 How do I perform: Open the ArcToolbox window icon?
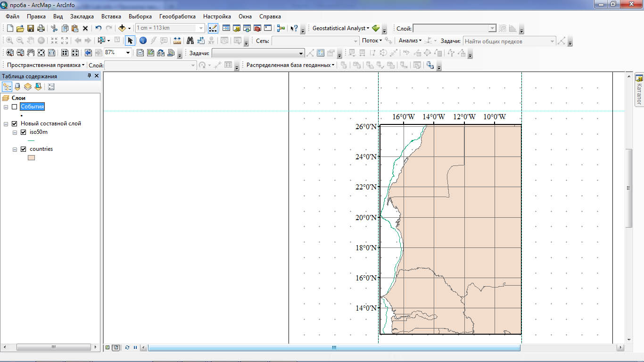click(x=257, y=28)
